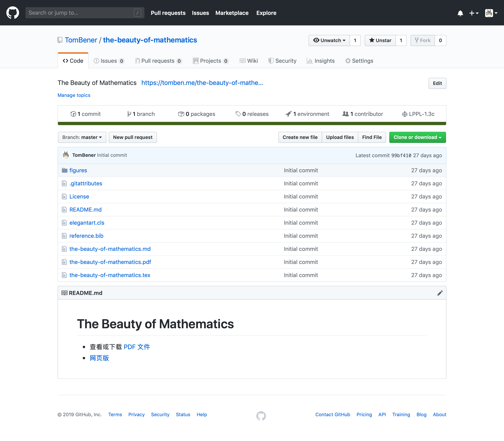This screenshot has height=441, width=504.
Task: Open the-beauty-of-mathematics.tex file
Action: tap(110, 275)
